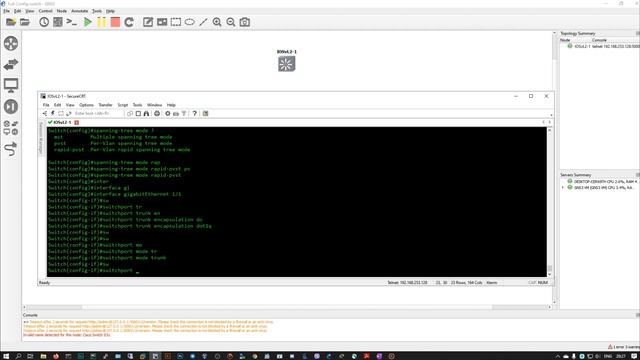
Task: Select the add a link cable icon
Action: tap(11, 149)
